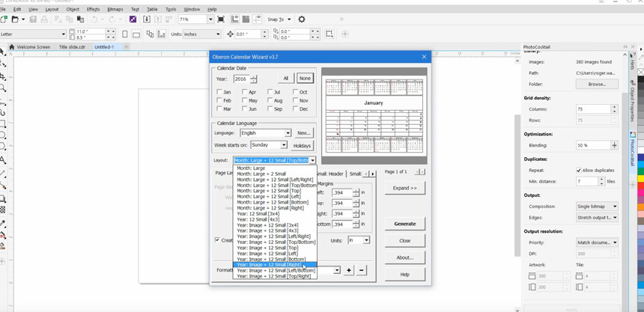Click the Holidays button
This screenshot has width=644, height=312.
point(303,145)
